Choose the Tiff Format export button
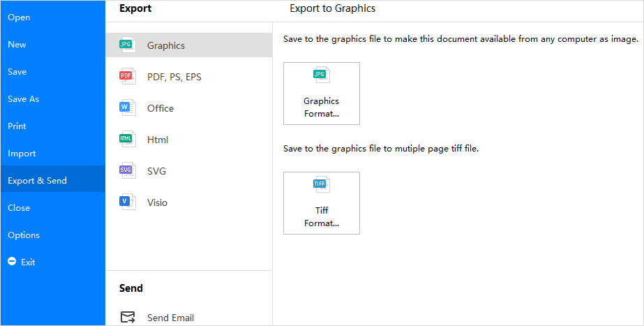This screenshot has width=644, height=326. 322,203
